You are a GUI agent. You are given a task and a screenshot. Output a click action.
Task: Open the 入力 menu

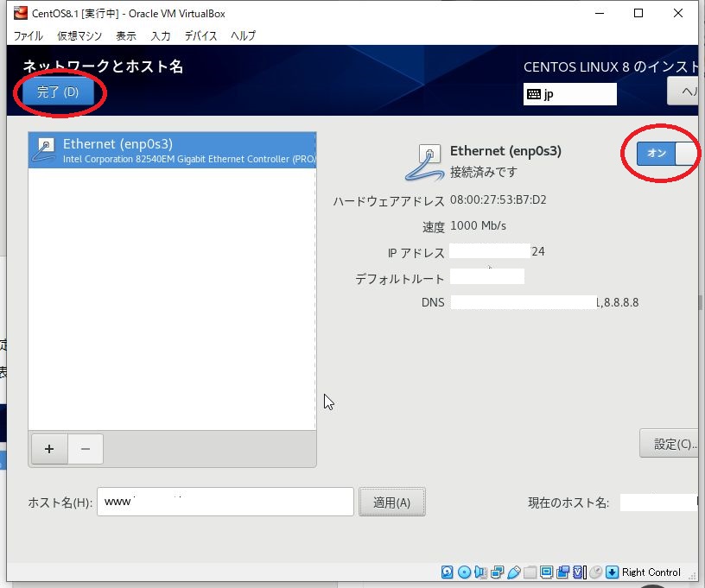161,35
